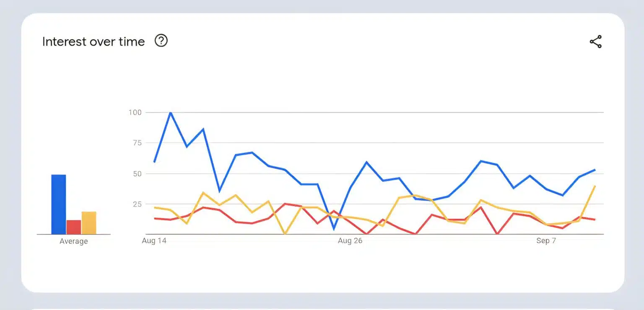This screenshot has width=644, height=310.
Task: Click the blue line's peak at 100
Action: tap(170, 112)
